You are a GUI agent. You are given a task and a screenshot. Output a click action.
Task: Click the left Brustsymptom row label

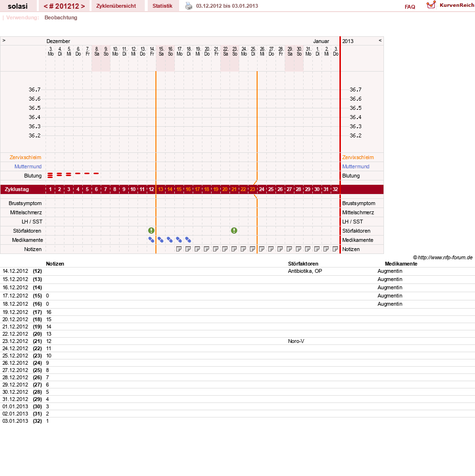pyautogui.click(x=25, y=203)
